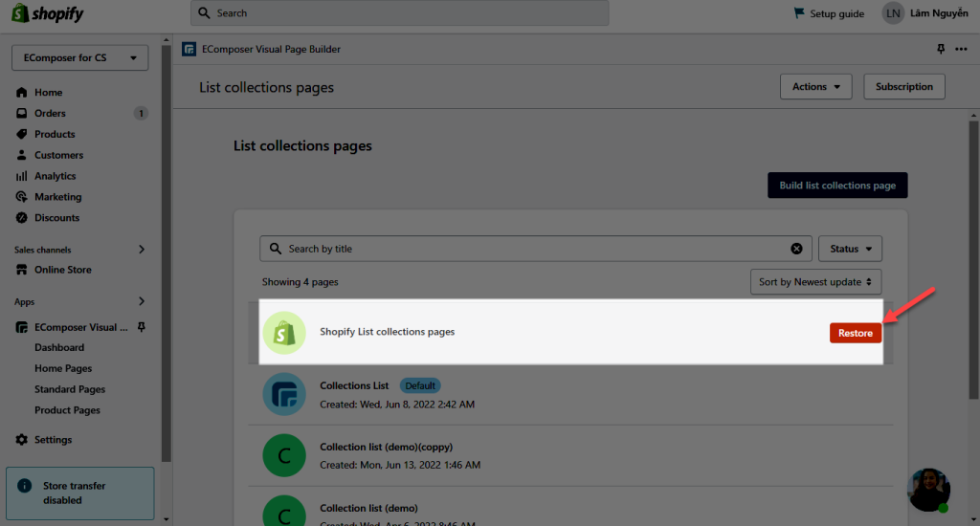The image size is (980, 526).
Task: Click the Online Store shop icon
Action: click(22, 270)
